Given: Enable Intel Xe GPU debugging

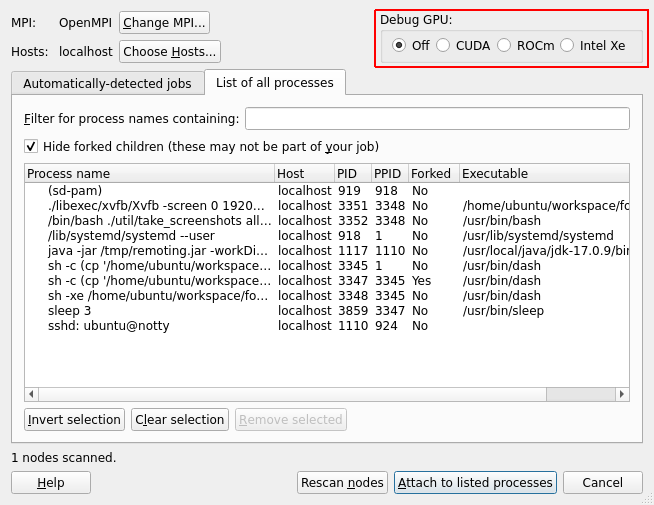Looking at the screenshot, I should 568,45.
